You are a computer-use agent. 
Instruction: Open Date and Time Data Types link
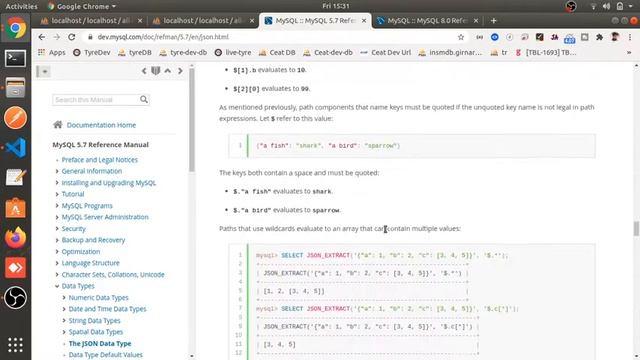(x=107, y=309)
